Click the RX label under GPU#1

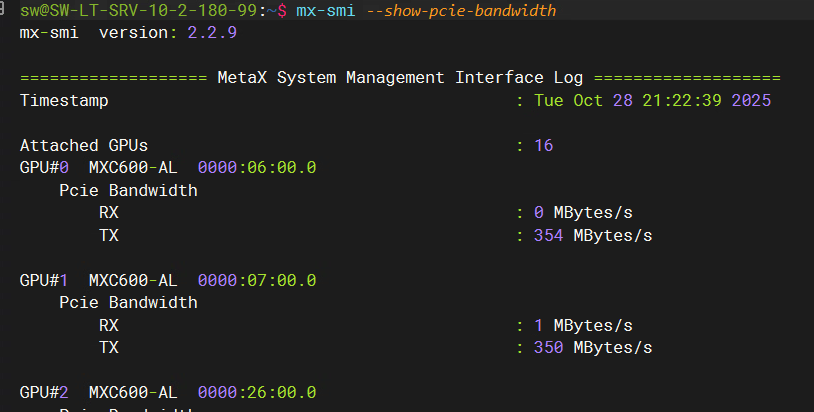(108, 325)
